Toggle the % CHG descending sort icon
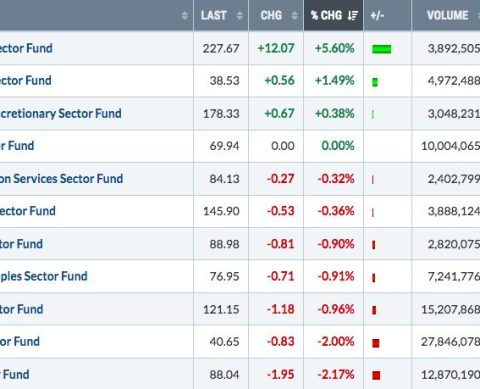Image resolution: width=480 pixels, height=389 pixels. point(353,15)
